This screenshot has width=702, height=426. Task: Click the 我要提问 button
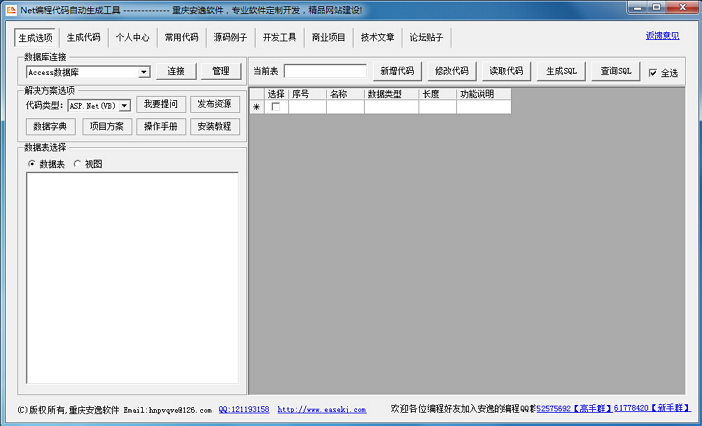[x=161, y=104]
